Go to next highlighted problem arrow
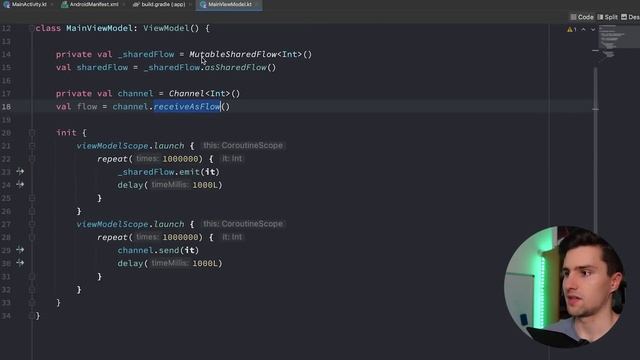 [x=593, y=29]
